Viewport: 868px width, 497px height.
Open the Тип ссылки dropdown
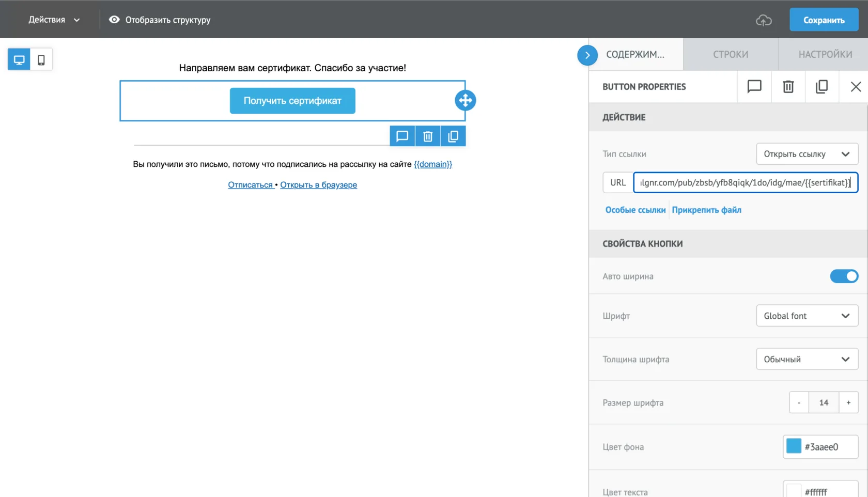(807, 154)
